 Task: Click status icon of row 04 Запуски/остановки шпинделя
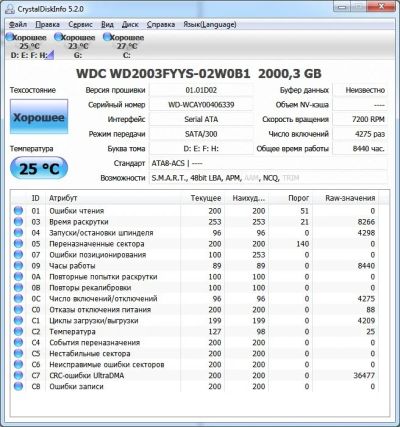pyautogui.click(x=18, y=233)
